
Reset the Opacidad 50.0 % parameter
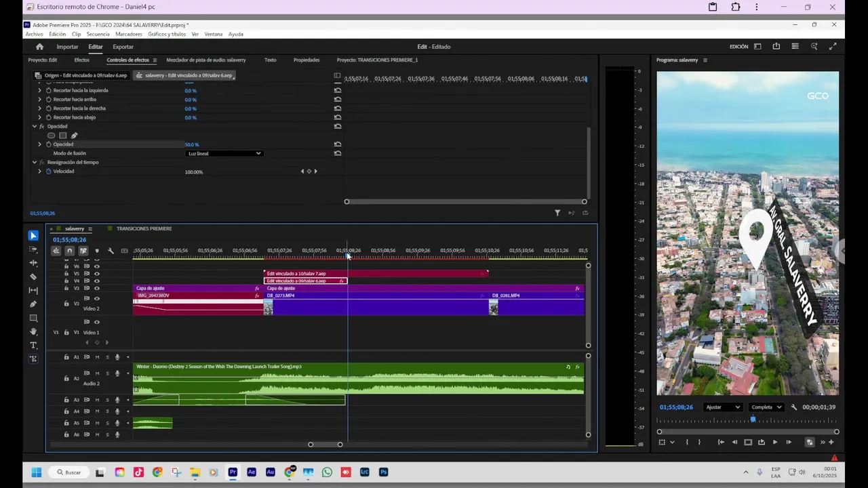pyautogui.click(x=337, y=144)
